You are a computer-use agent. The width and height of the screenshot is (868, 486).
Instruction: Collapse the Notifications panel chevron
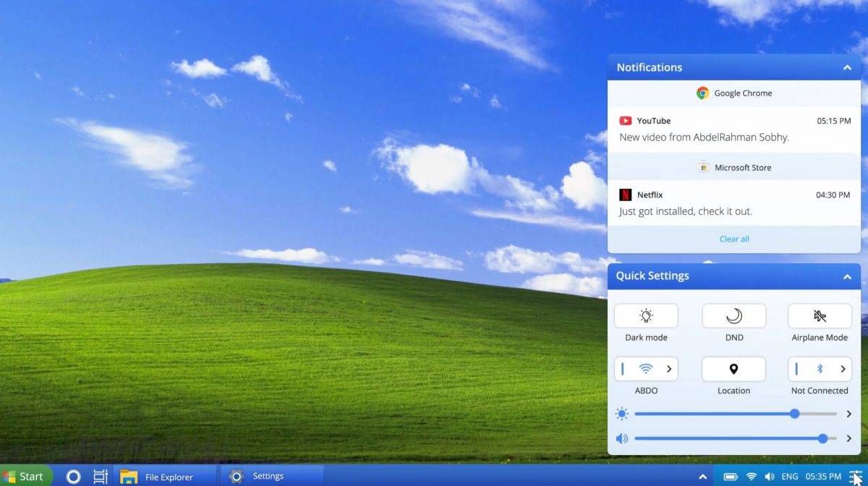click(x=847, y=67)
